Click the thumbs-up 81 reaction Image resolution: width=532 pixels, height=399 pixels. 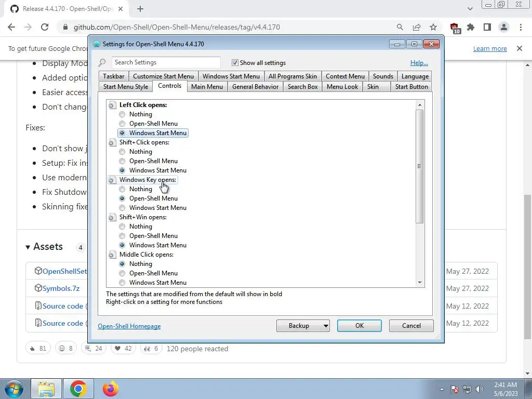pos(38,349)
